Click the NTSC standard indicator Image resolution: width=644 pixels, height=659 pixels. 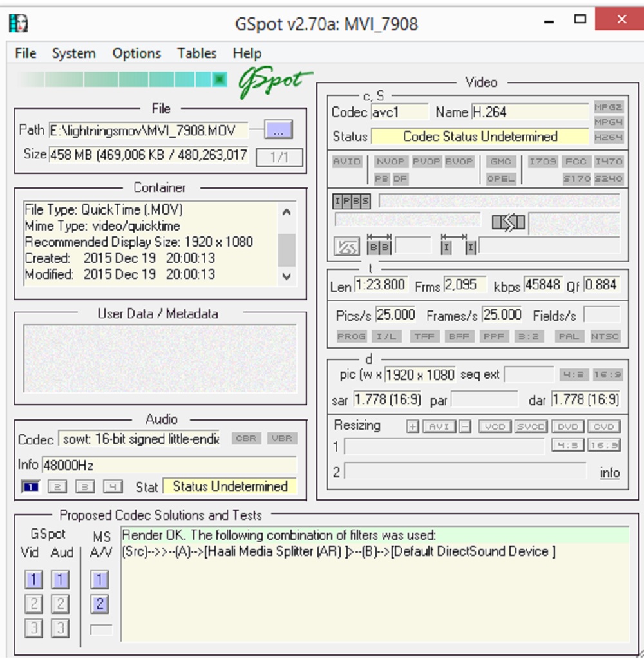tap(605, 337)
